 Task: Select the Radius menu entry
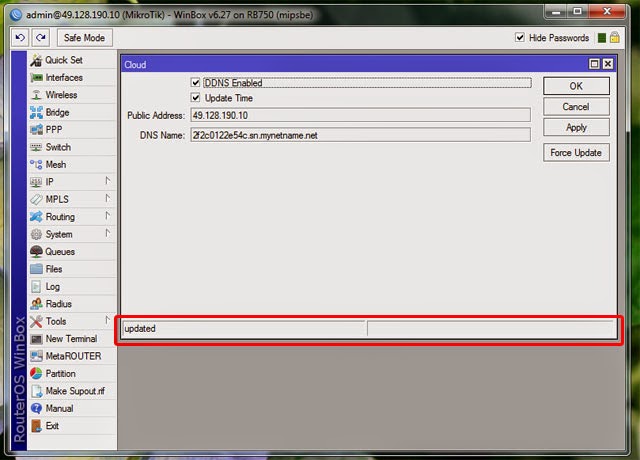[x=72, y=304]
